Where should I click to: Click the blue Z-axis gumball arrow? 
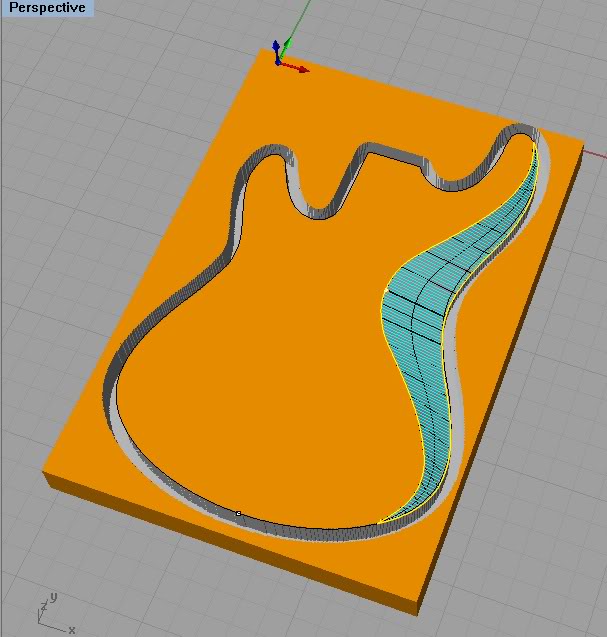click(x=276, y=50)
